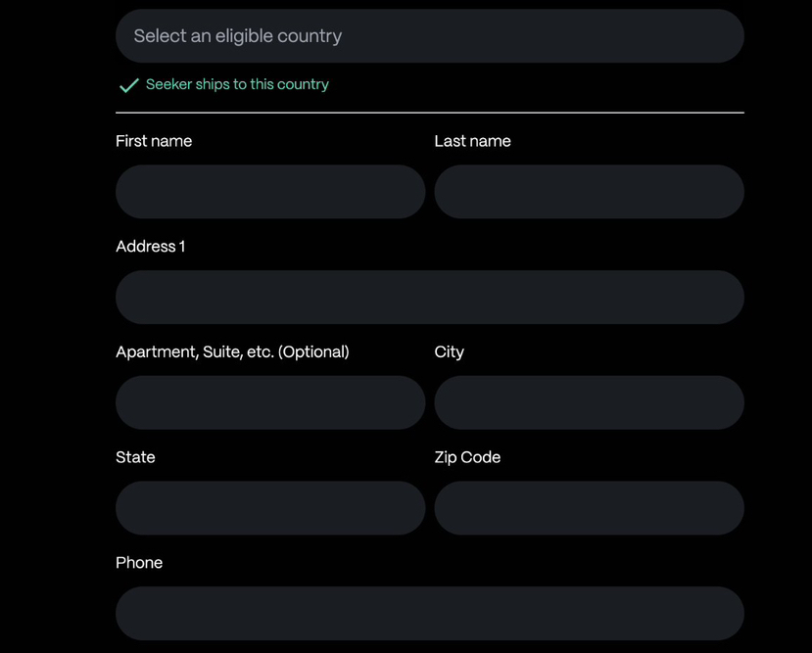
Task: Click the Seeker ships to this country message
Action: 237,85
